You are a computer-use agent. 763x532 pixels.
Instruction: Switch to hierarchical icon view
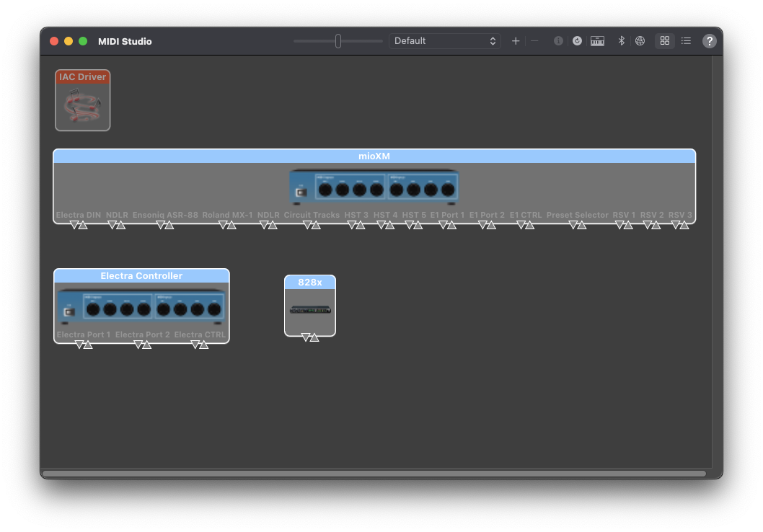click(665, 41)
